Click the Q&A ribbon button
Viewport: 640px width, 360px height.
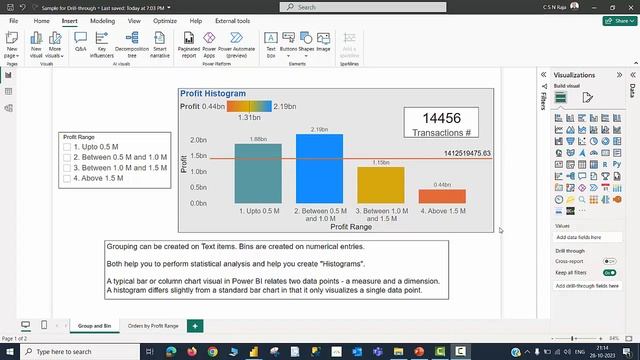click(x=80, y=42)
